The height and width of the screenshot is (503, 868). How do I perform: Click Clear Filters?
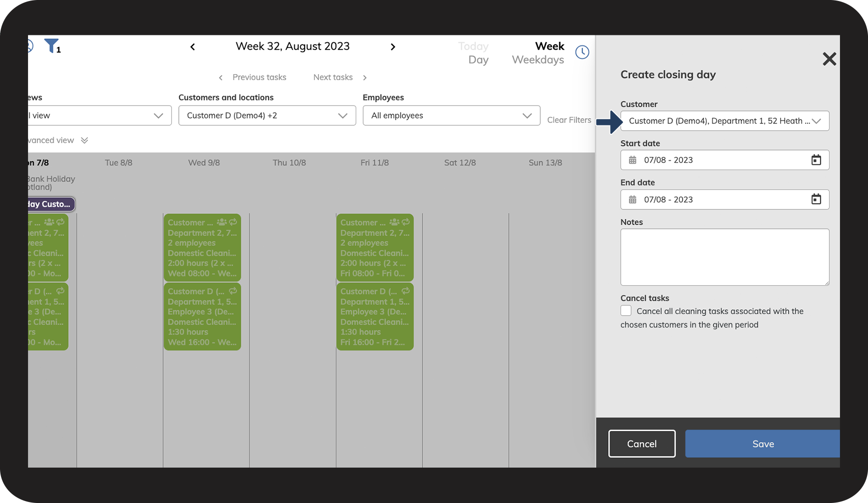point(569,120)
